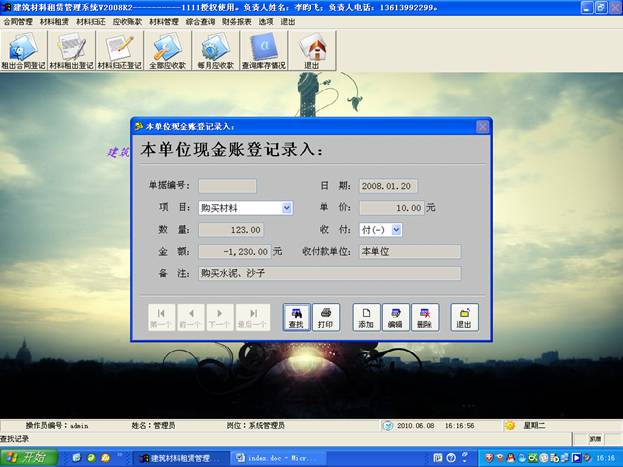This screenshot has height=467, width=623.
Task: Click 全部应收款 toolbar icon
Action: tap(167, 51)
